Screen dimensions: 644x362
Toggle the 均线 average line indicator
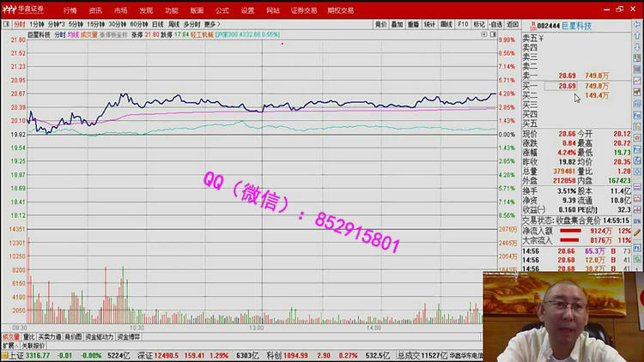[72, 35]
